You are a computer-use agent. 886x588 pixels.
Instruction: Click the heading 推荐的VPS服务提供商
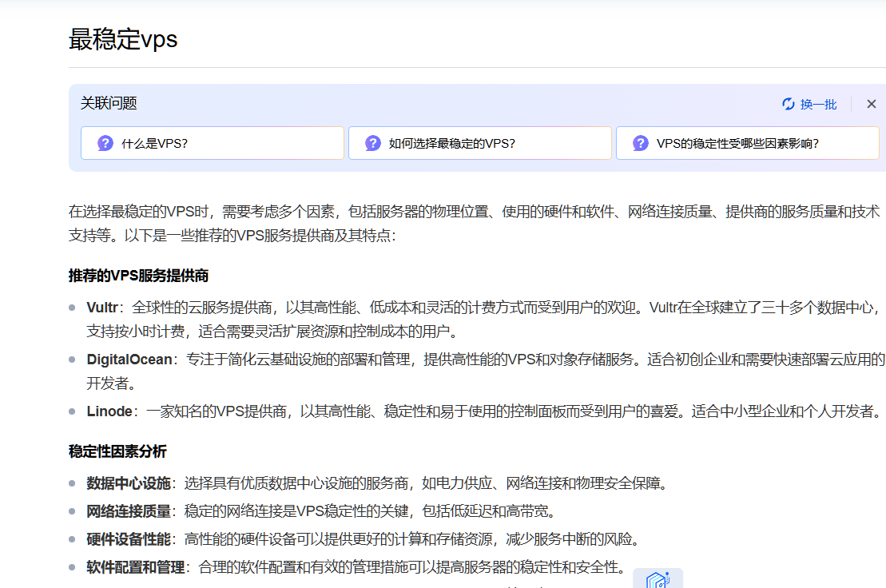pos(138,276)
